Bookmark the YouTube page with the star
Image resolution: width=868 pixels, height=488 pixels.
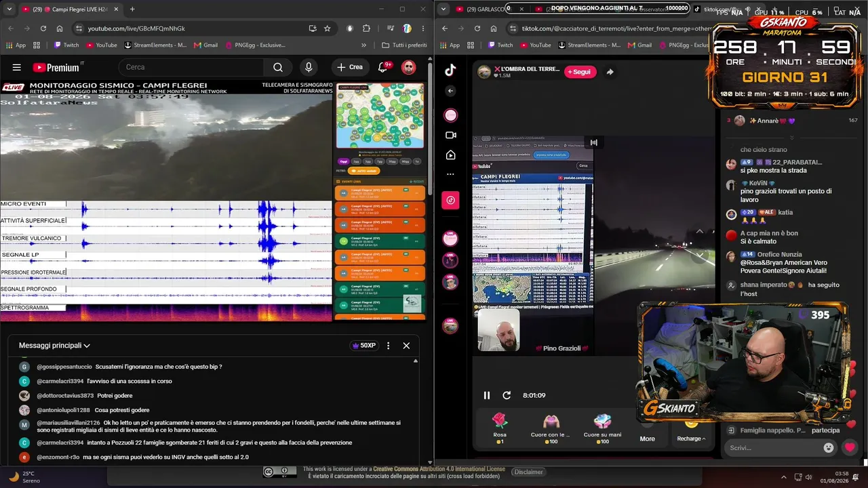click(x=328, y=28)
